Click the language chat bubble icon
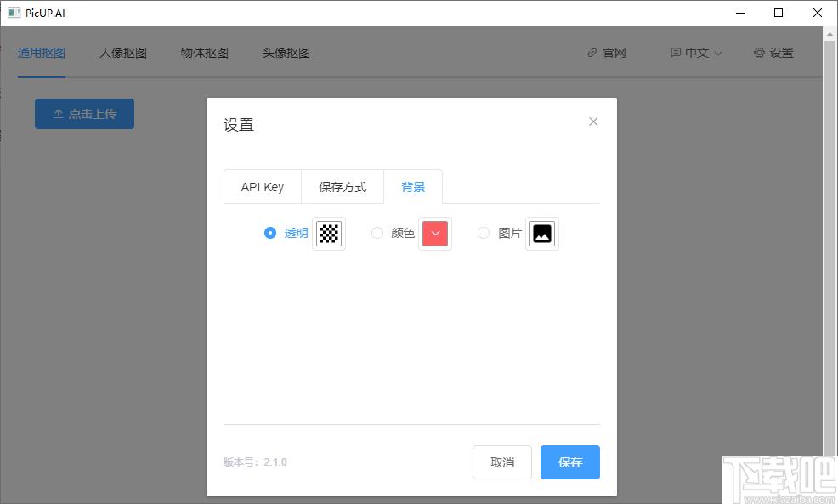The width and height of the screenshot is (838, 504). [676, 53]
